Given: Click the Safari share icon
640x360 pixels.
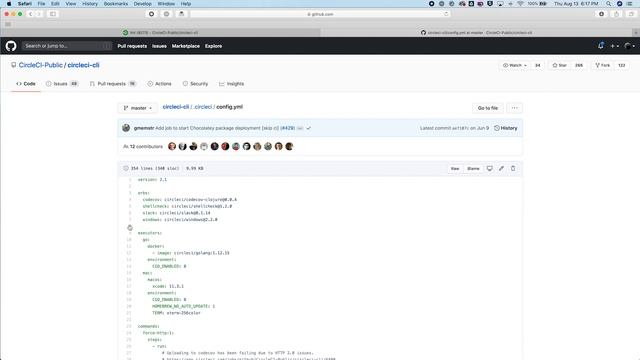Looking at the screenshot, I should 616,14.
